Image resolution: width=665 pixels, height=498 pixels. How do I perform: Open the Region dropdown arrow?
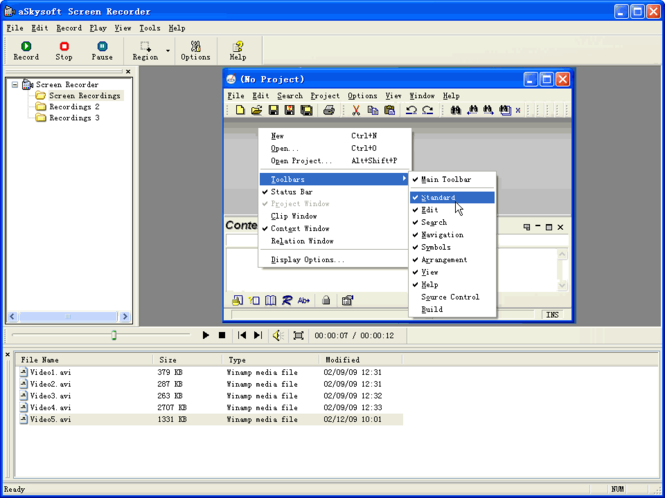[168, 51]
